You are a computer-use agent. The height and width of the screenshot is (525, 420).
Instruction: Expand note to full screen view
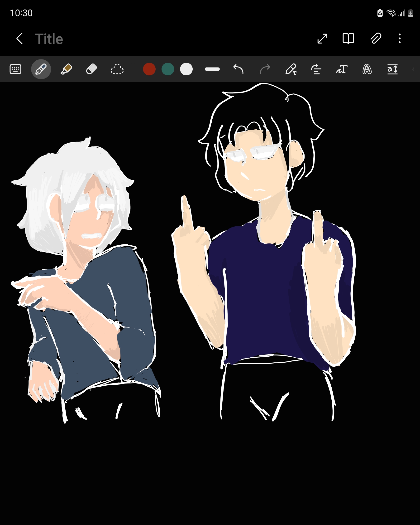[x=322, y=39]
